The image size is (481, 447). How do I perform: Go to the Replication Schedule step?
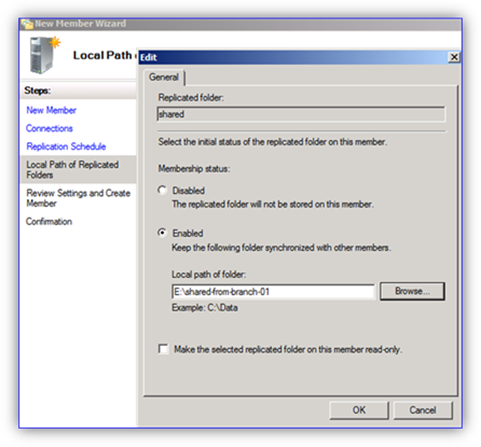(x=66, y=146)
